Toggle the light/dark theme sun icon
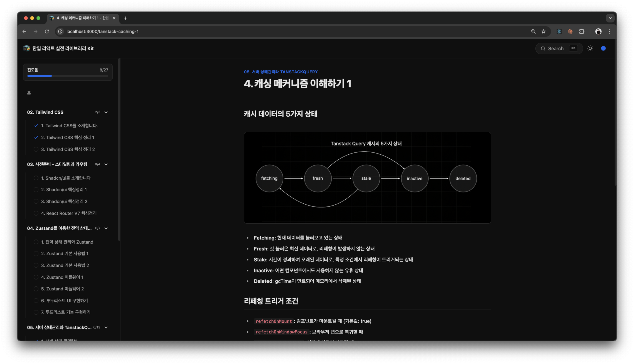 click(590, 48)
